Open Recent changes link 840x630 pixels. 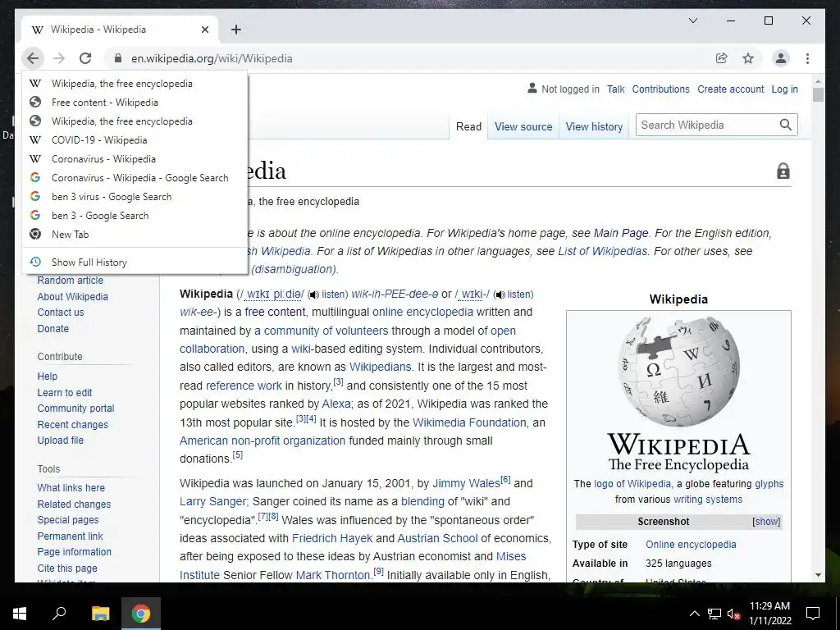[73, 425]
